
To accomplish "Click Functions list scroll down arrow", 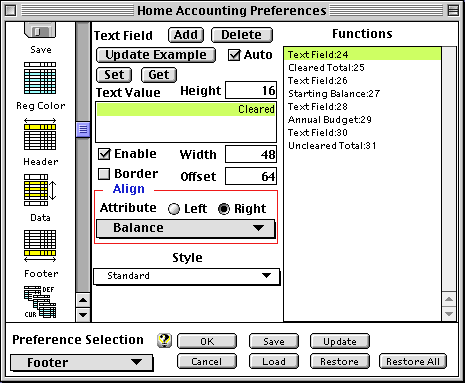I will pos(449,314).
